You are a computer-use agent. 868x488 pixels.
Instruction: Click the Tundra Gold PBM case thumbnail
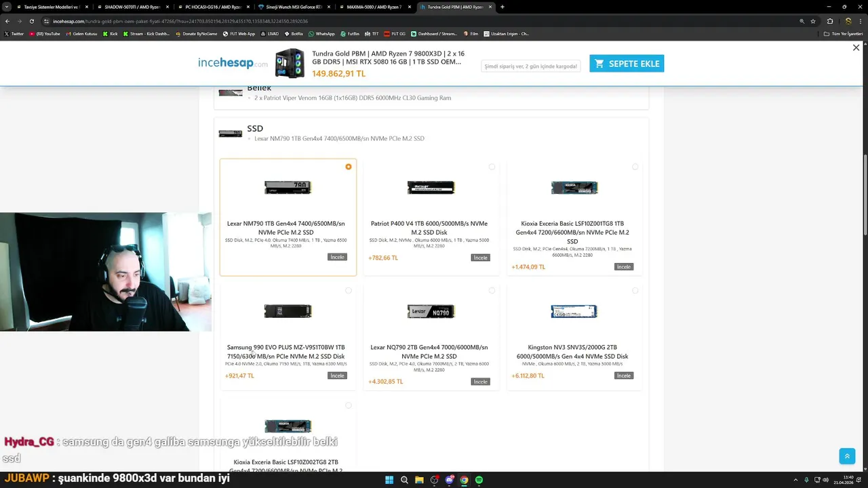click(290, 63)
